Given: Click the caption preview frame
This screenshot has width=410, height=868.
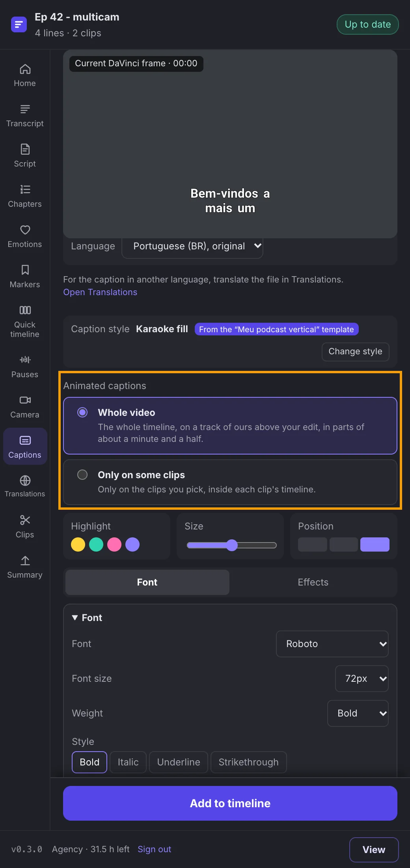Looking at the screenshot, I should 230,144.
